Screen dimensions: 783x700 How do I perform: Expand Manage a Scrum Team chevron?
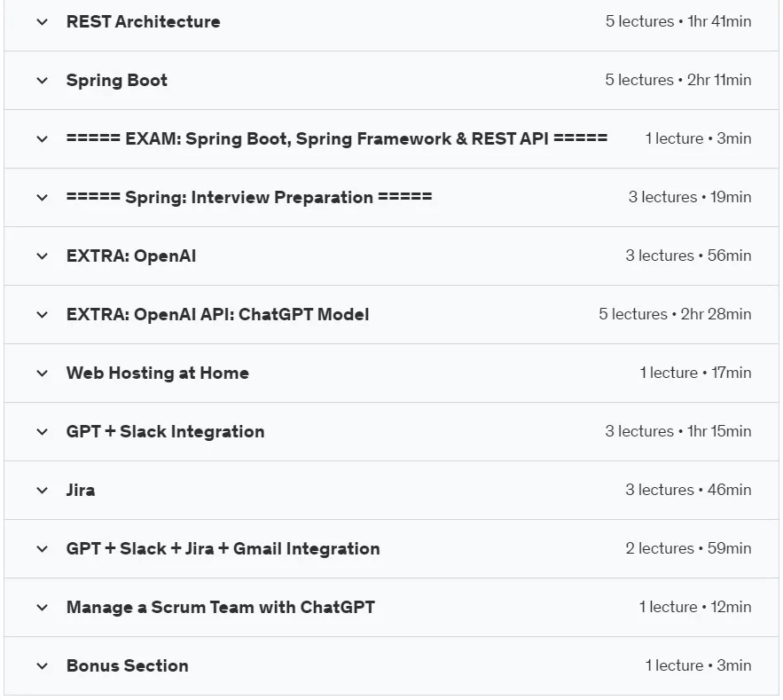pyautogui.click(x=43, y=608)
